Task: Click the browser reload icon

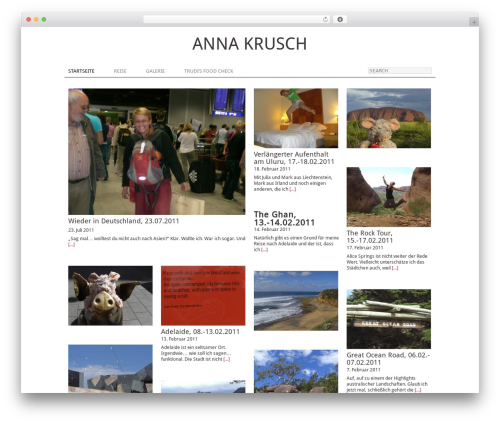Action: 325,20
